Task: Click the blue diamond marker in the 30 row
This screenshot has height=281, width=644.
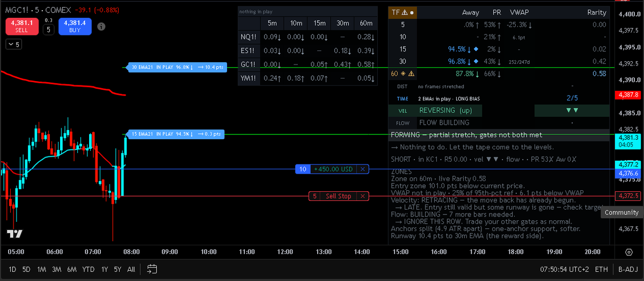Action: [x=476, y=61]
